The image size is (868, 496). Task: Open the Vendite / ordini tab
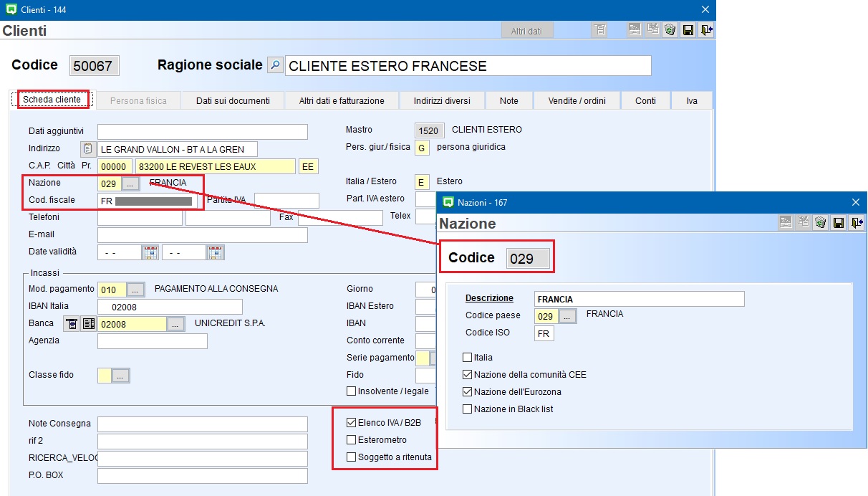pos(577,101)
